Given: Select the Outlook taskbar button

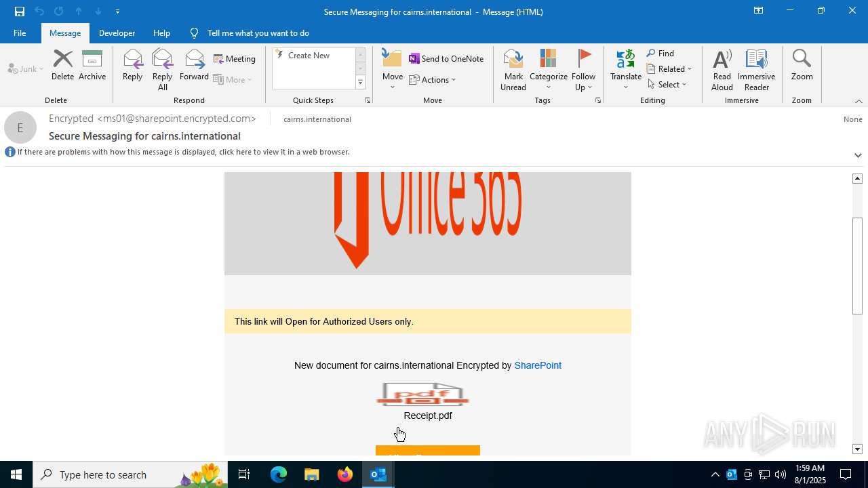Looking at the screenshot, I should tap(378, 474).
